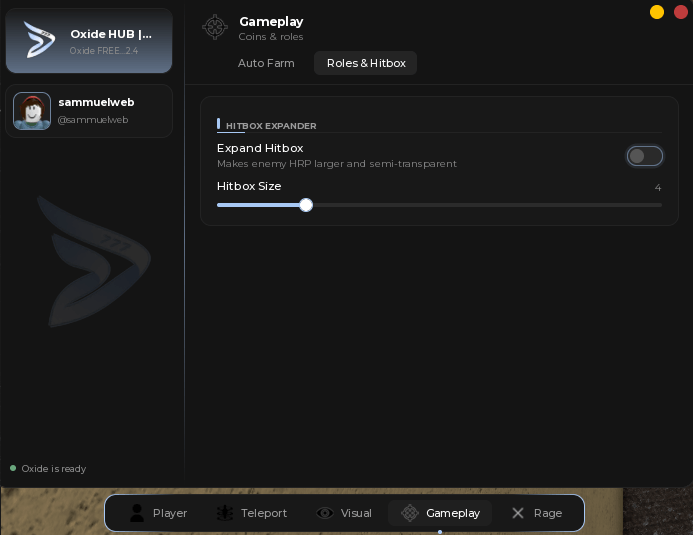Screen dimensions: 693x535
Task: Click the Gameplay header crosshair icon
Action: click(x=215, y=27)
